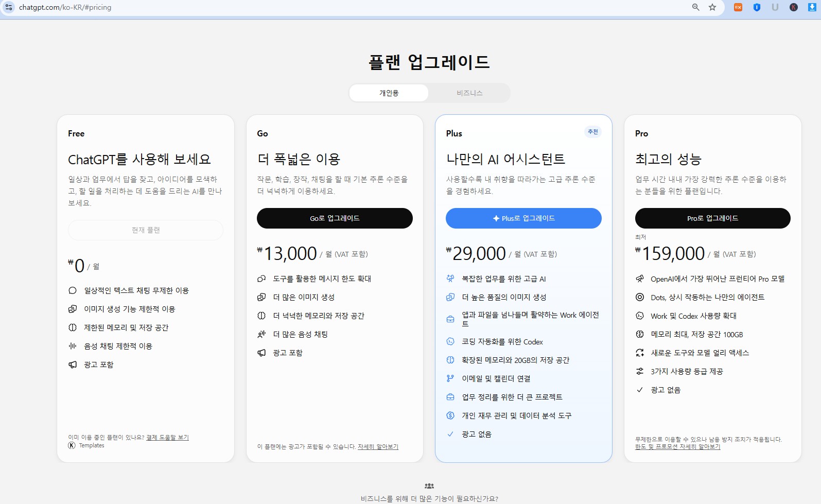Click the ₩159,000 price on Pro plan
Image resolution: width=821 pixels, height=504 pixels.
[x=670, y=253]
